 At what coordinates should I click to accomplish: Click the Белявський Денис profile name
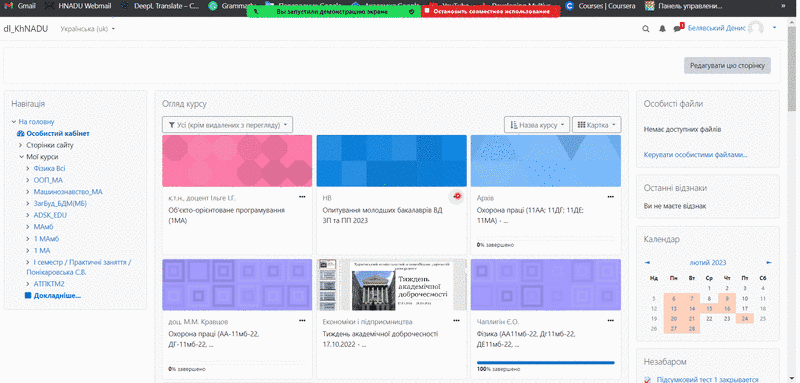click(716, 29)
